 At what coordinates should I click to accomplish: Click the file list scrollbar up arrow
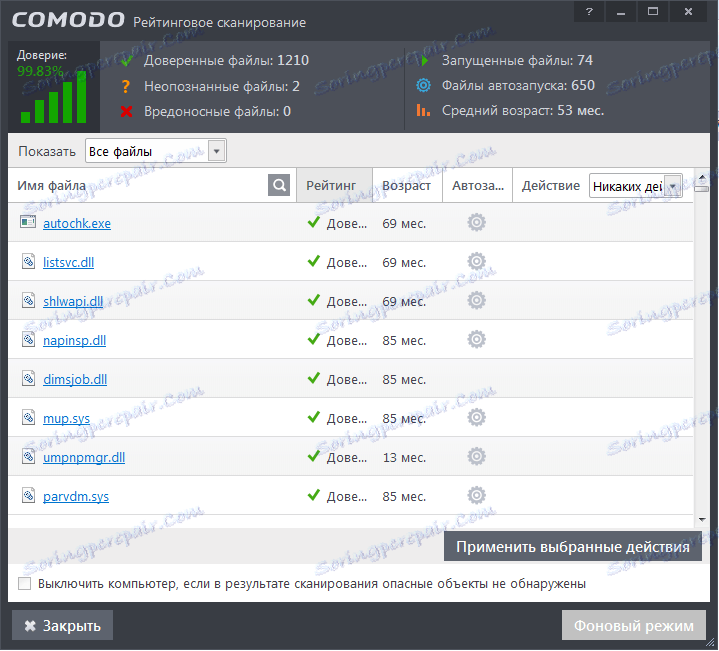(x=702, y=177)
